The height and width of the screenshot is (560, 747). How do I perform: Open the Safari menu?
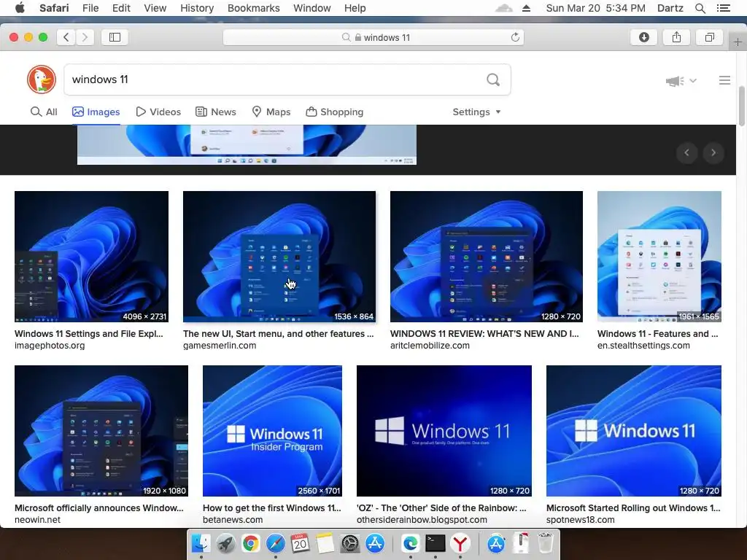54,8
